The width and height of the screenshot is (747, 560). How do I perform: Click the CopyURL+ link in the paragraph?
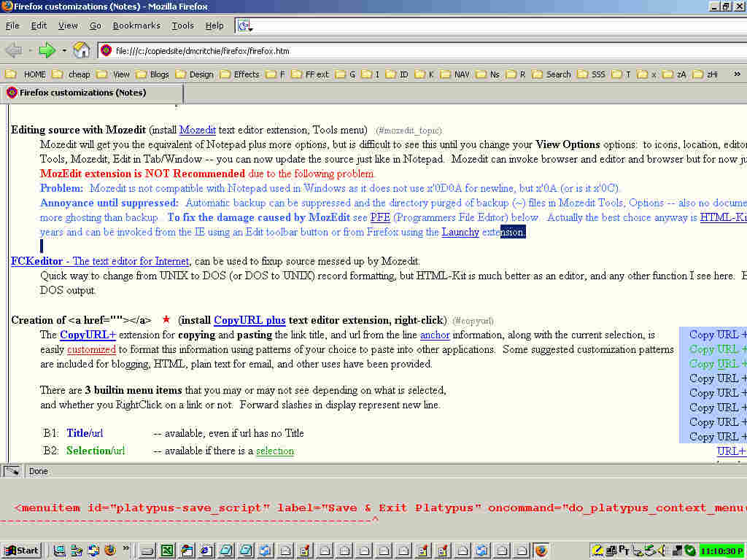pyautogui.click(x=88, y=335)
